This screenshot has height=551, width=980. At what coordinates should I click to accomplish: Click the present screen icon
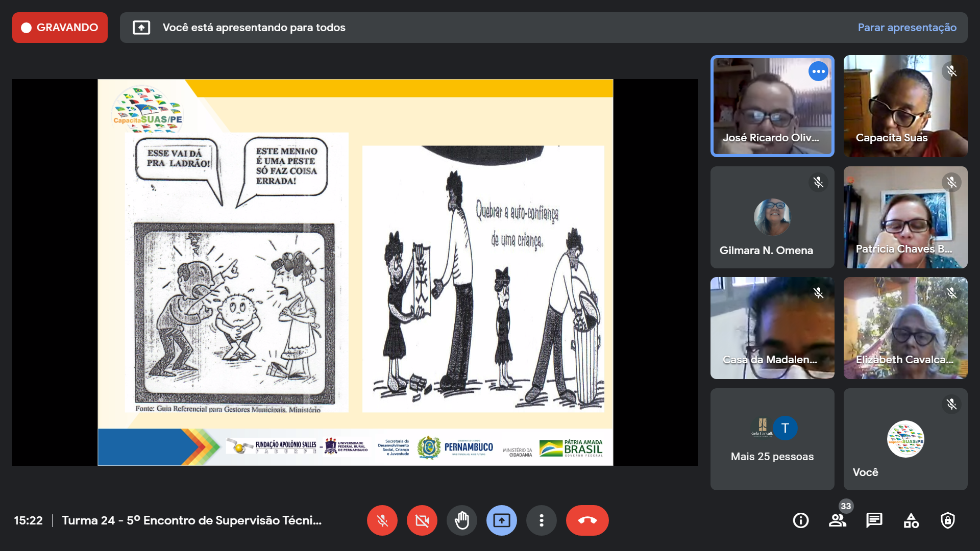coord(501,520)
